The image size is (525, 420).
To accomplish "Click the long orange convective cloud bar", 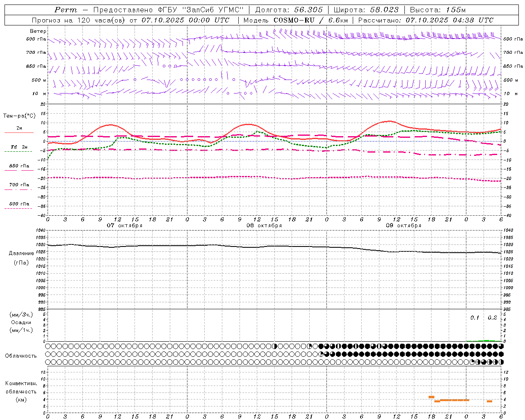I will tap(454, 400).
